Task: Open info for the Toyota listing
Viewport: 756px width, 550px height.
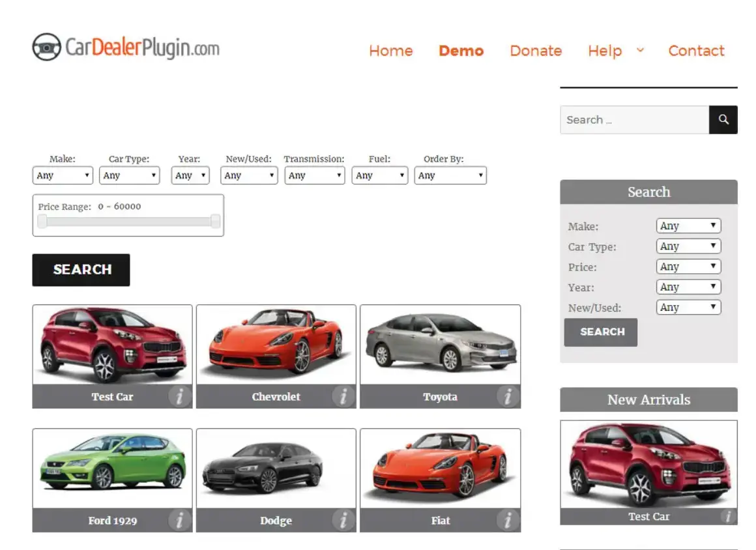Action: coord(508,396)
